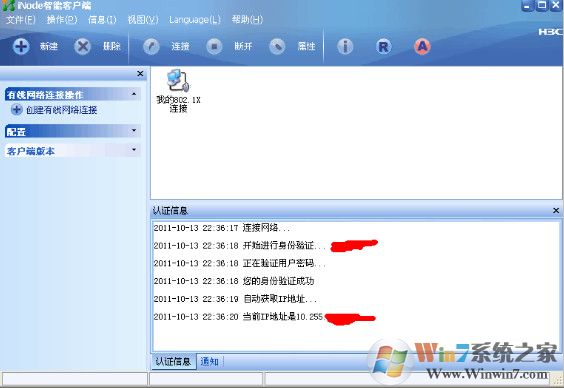
Task: Click the Connect (连接) toolbar icon
Action: click(x=151, y=47)
